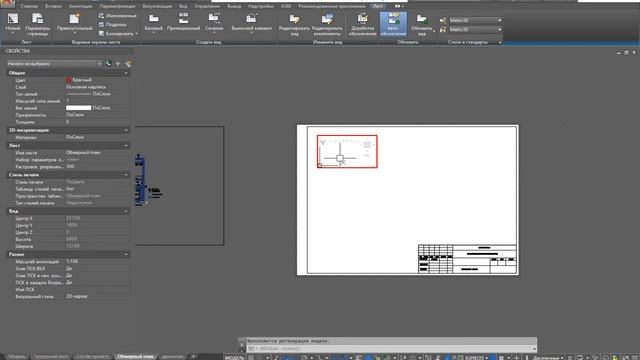Click the Визуальный стиль value 2D-каркас
This screenshot has height=360, width=640.
click(77, 296)
